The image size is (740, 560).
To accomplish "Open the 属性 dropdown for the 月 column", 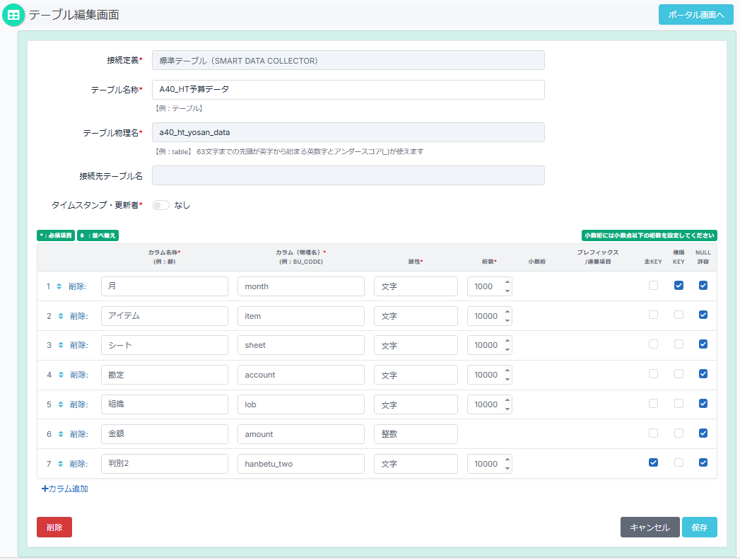I will (x=416, y=286).
